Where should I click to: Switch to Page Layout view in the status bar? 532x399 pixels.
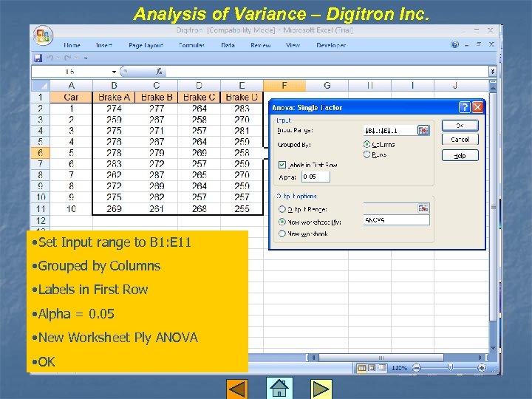372,368
